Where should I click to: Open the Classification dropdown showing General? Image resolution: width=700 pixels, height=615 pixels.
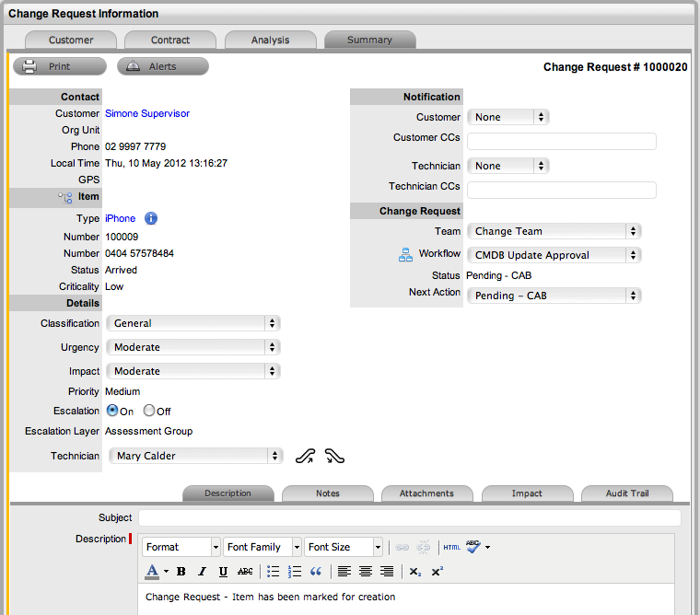click(x=193, y=323)
